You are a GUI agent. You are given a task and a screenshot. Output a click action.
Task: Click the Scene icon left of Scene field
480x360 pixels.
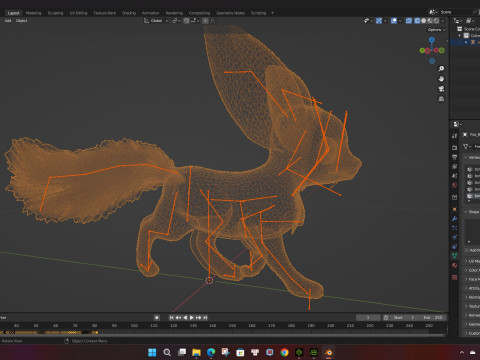pyautogui.click(x=432, y=12)
